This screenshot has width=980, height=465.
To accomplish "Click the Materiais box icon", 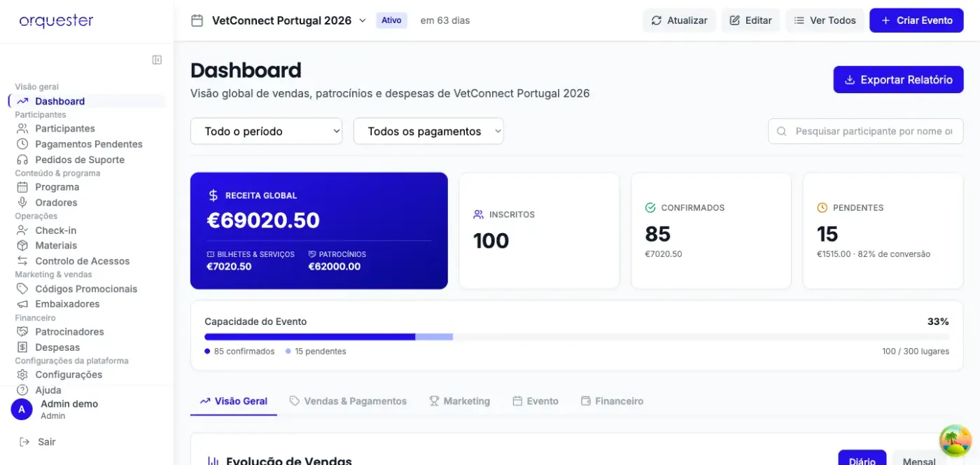I will click(x=22, y=245).
